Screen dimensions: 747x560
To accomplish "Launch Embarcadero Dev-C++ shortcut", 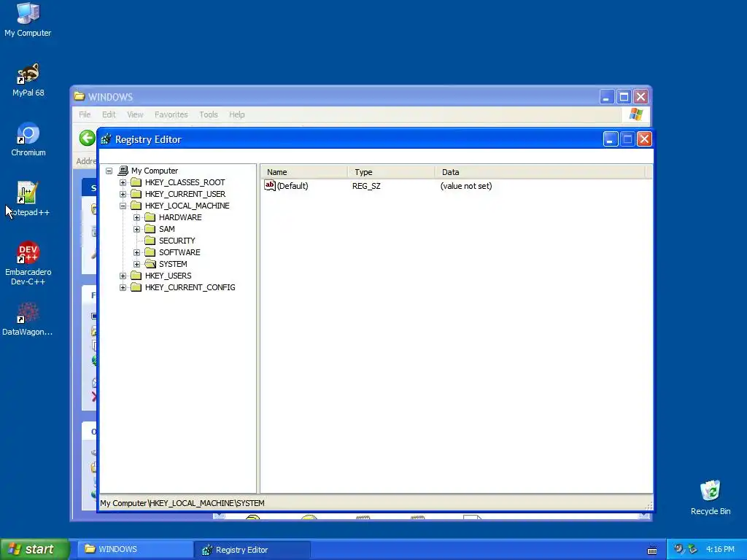I will tap(28, 263).
